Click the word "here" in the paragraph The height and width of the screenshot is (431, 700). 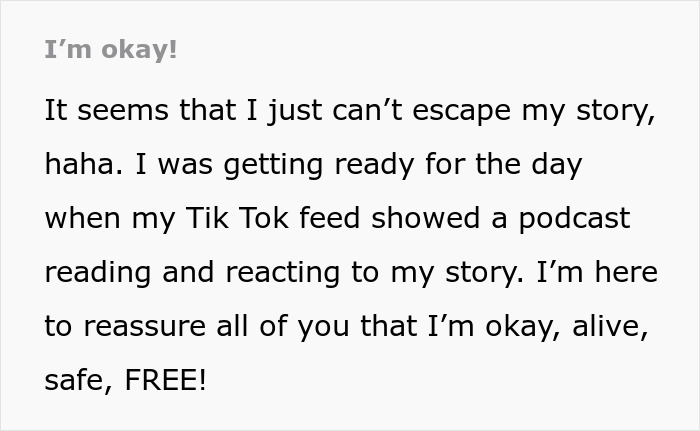[626, 272]
